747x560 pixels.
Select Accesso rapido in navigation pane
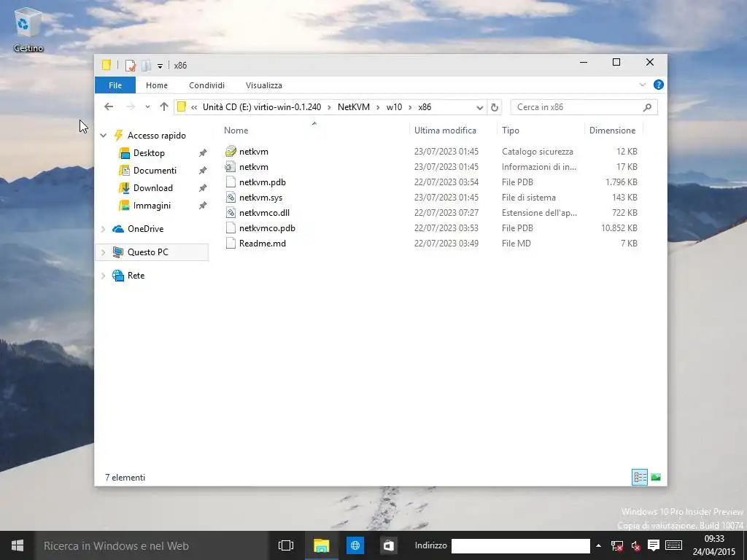156,136
